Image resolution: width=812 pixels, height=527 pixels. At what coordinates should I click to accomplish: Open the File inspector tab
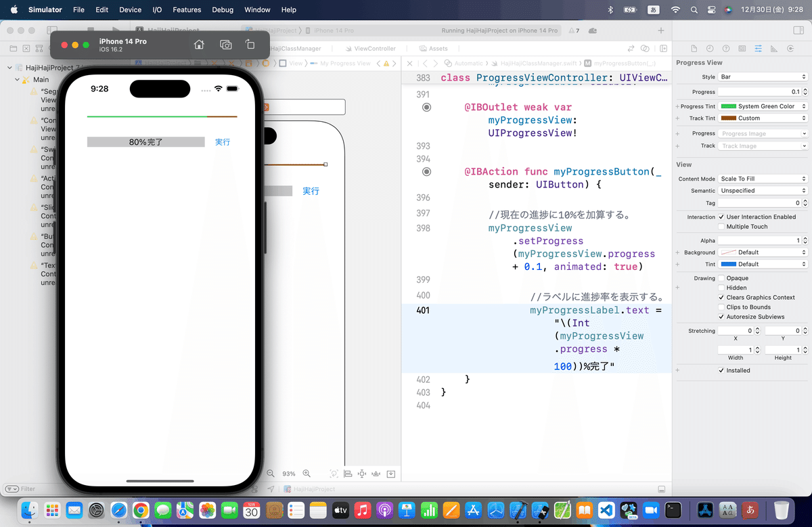point(694,49)
